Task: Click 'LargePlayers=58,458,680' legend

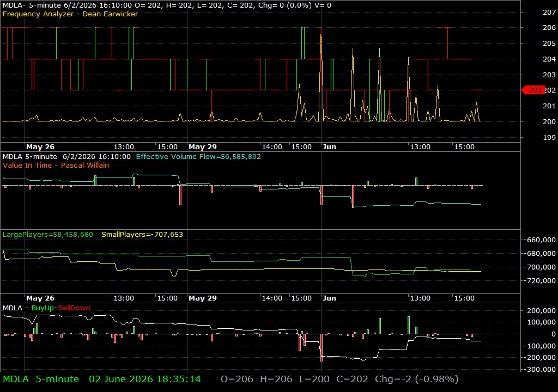Action: (48, 235)
